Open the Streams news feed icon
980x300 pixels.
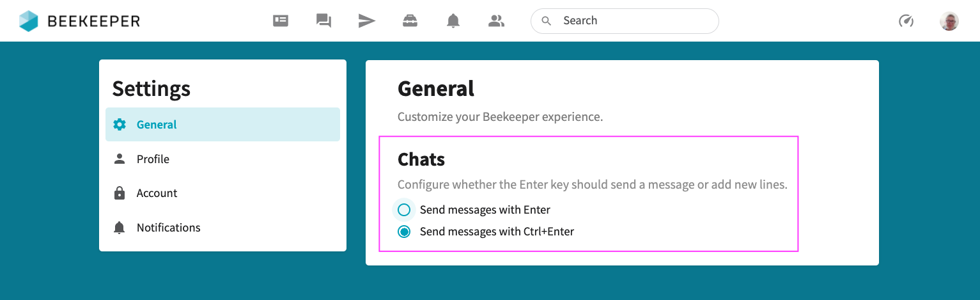[281, 21]
